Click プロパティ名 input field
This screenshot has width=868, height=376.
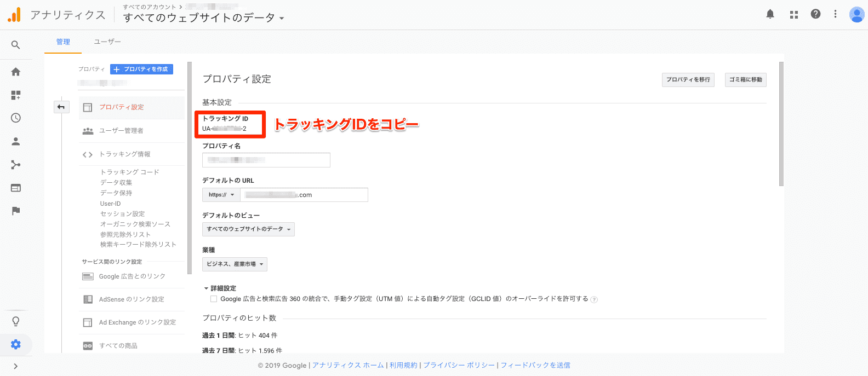[266, 160]
